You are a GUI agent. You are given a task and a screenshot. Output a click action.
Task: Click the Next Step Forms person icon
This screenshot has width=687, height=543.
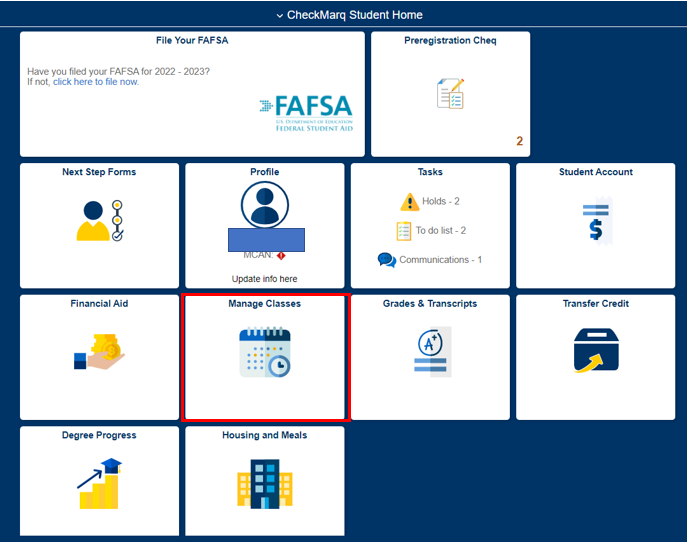[98, 221]
